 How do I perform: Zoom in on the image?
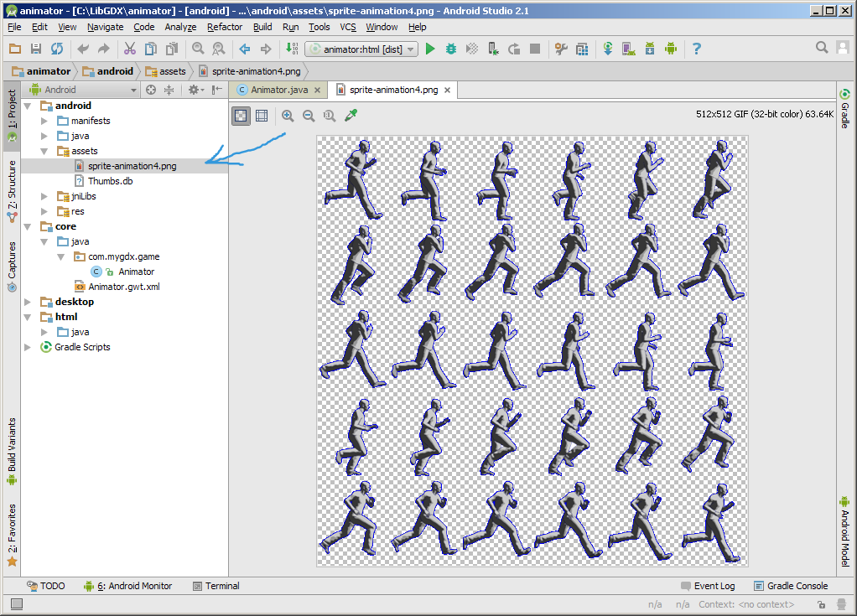(288, 116)
